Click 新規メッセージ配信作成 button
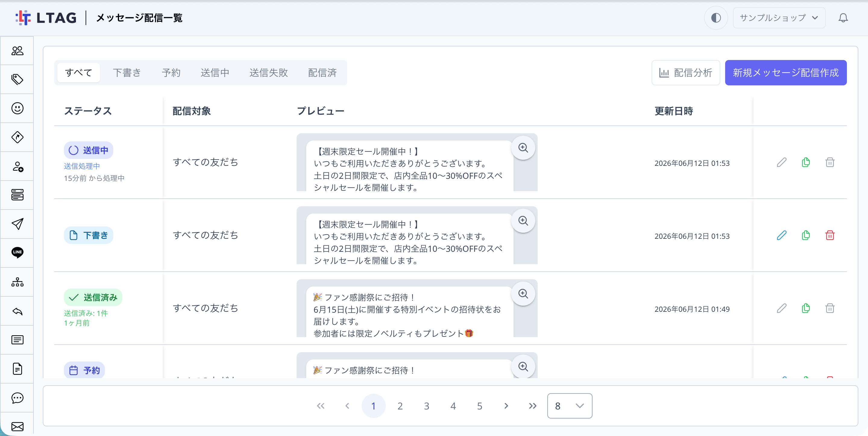868x436 pixels. point(785,72)
